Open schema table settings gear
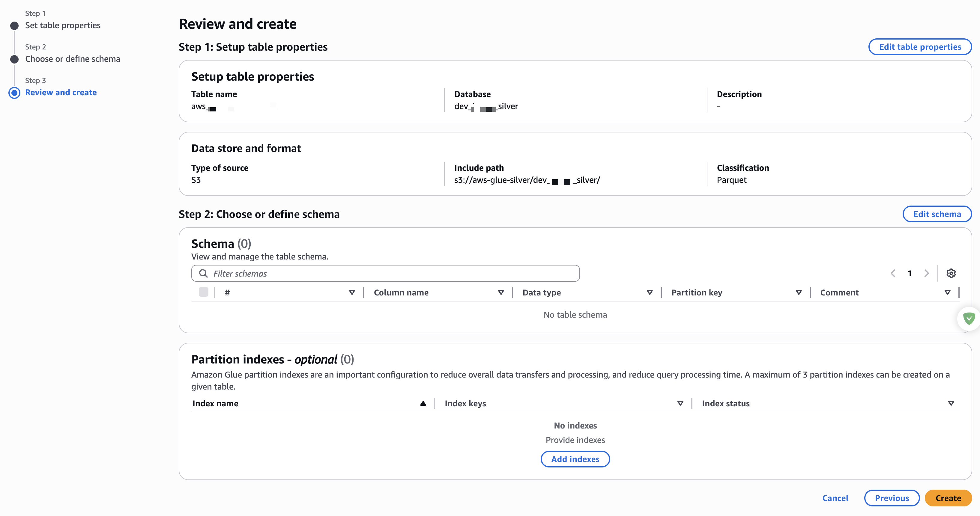 [951, 273]
